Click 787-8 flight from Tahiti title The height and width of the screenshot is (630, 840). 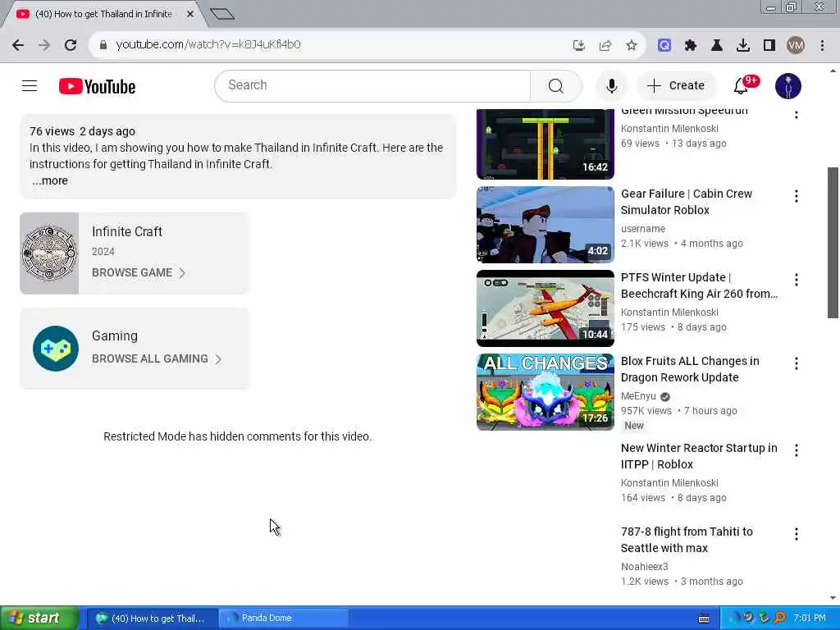(687, 540)
